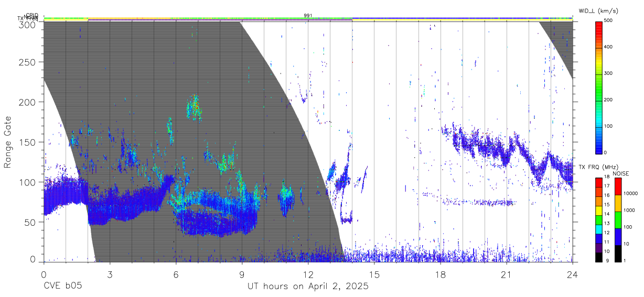Click the '991' CPID value at top
644x297 pixels.
click(x=308, y=15)
